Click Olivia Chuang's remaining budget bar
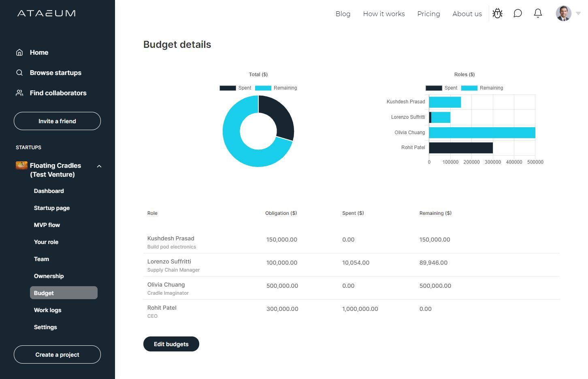The image size is (588, 379). 482,133
